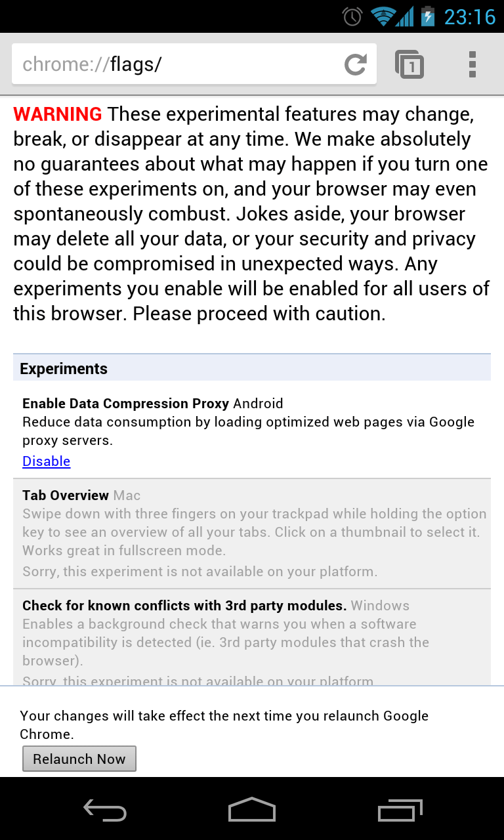Tap the alarm clock status icon
Viewport: 504px width, 840px height.
(352, 16)
